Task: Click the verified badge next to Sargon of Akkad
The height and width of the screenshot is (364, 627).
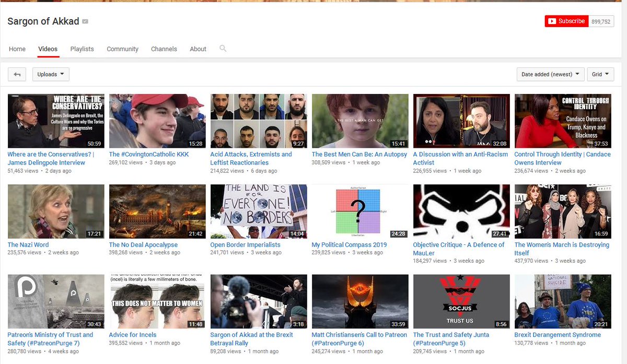Action: 85,21
